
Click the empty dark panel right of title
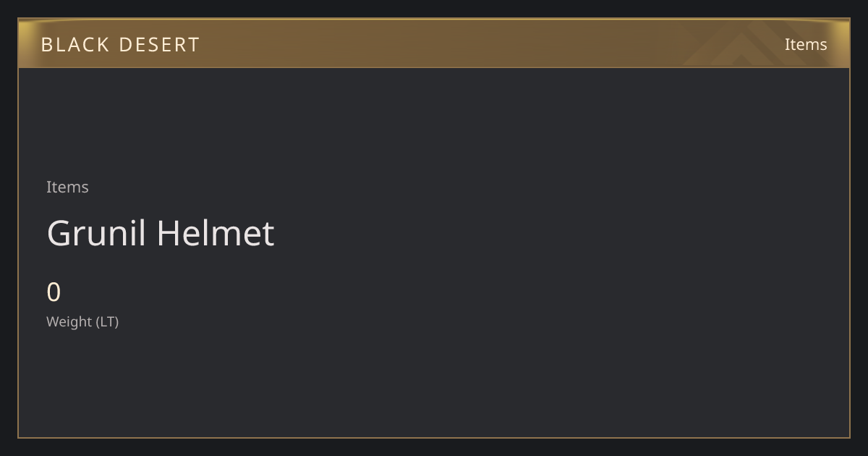pyautogui.click(x=564, y=233)
